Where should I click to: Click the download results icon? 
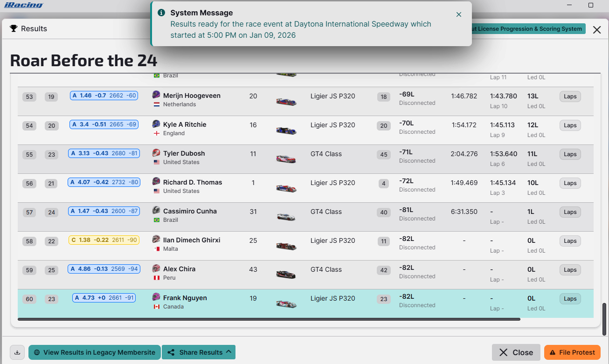point(17,352)
